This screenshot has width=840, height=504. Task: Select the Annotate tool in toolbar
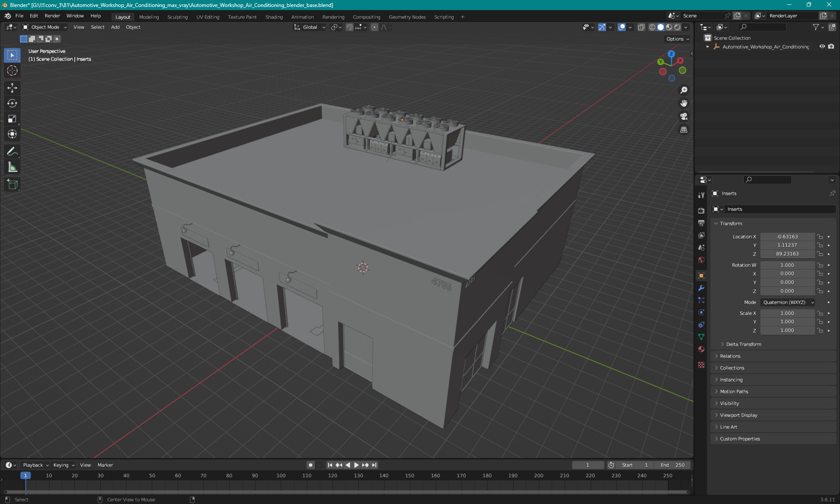tap(13, 151)
